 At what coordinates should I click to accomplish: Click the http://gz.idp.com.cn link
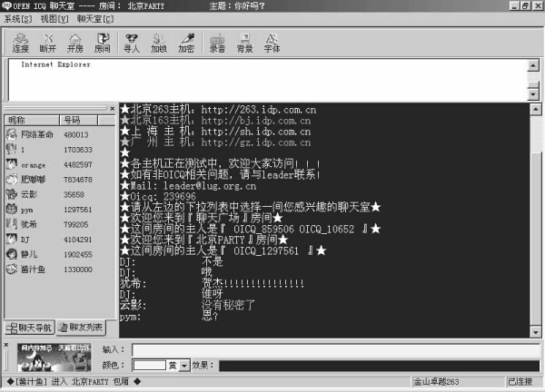[256, 142]
